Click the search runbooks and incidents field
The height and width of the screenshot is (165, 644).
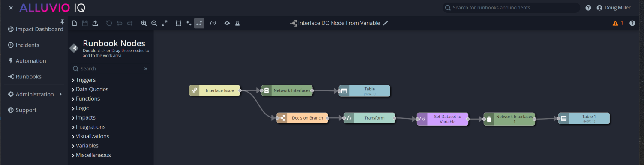511,8
